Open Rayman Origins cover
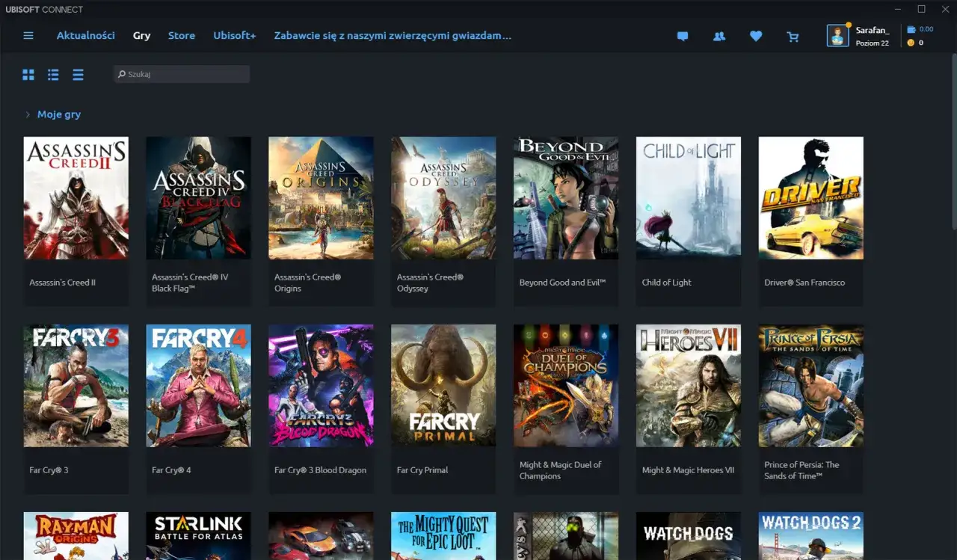This screenshot has width=957, height=560. pos(76,536)
